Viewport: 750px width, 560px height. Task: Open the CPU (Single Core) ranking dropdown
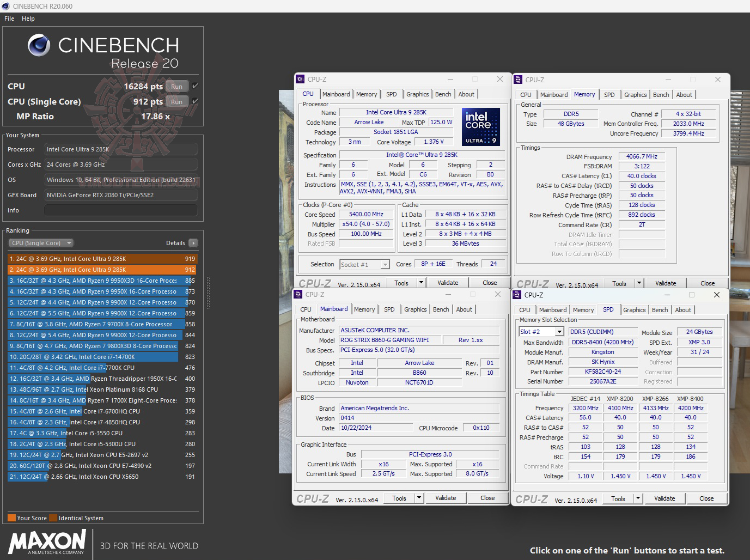(41, 243)
